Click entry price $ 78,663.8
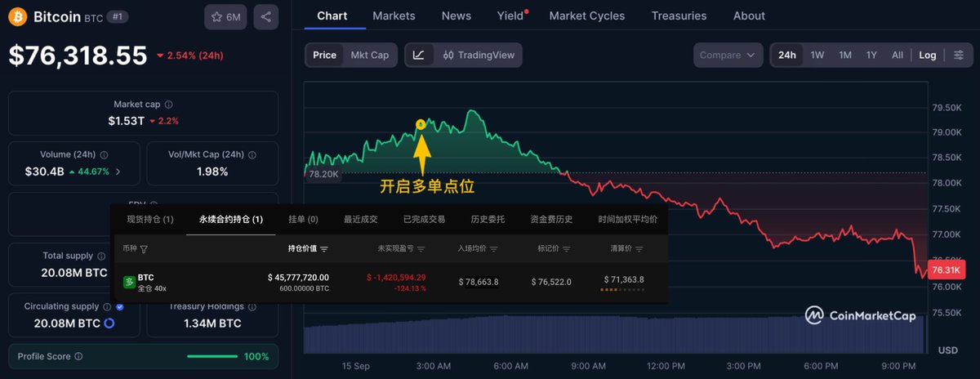The height and width of the screenshot is (379, 980). click(x=479, y=282)
